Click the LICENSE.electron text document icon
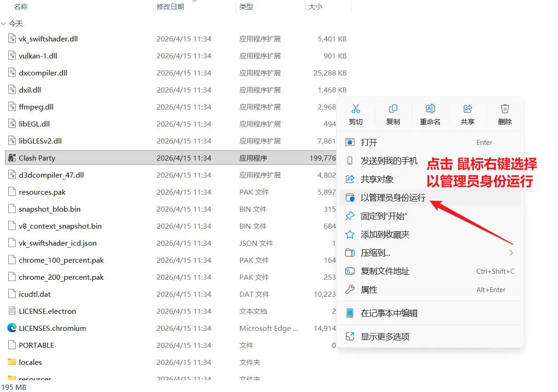The image size is (558, 392). 11,311
